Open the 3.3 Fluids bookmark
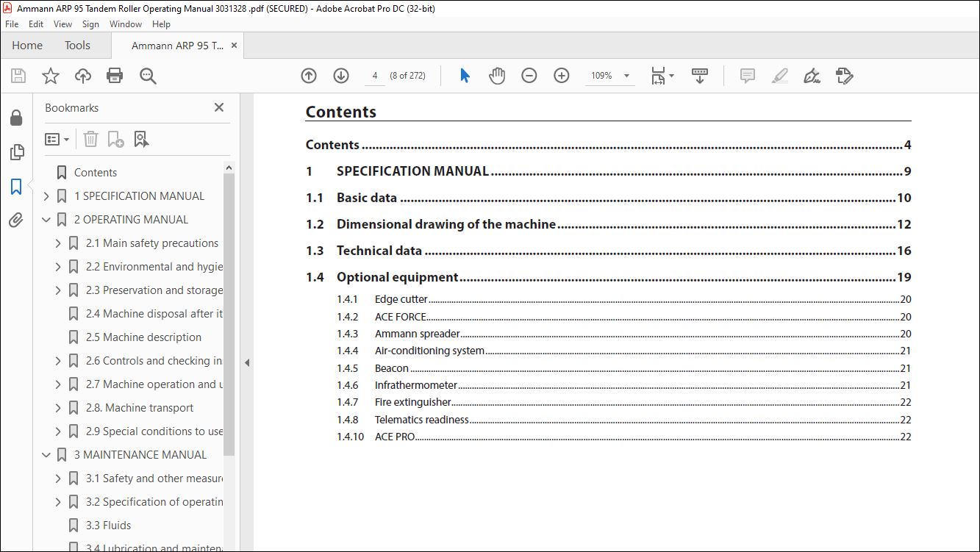The width and height of the screenshot is (980, 552). (x=108, y=526)
